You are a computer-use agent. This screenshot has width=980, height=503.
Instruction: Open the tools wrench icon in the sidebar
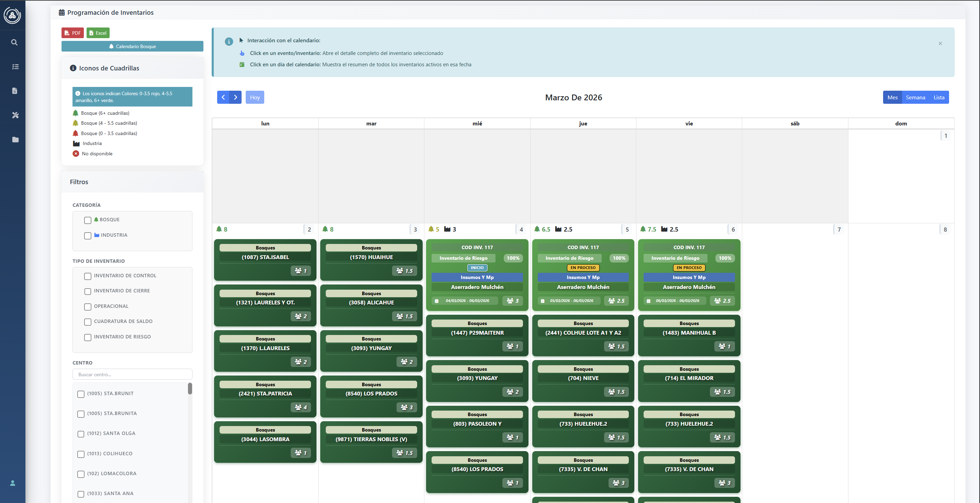tap(15, 115)
